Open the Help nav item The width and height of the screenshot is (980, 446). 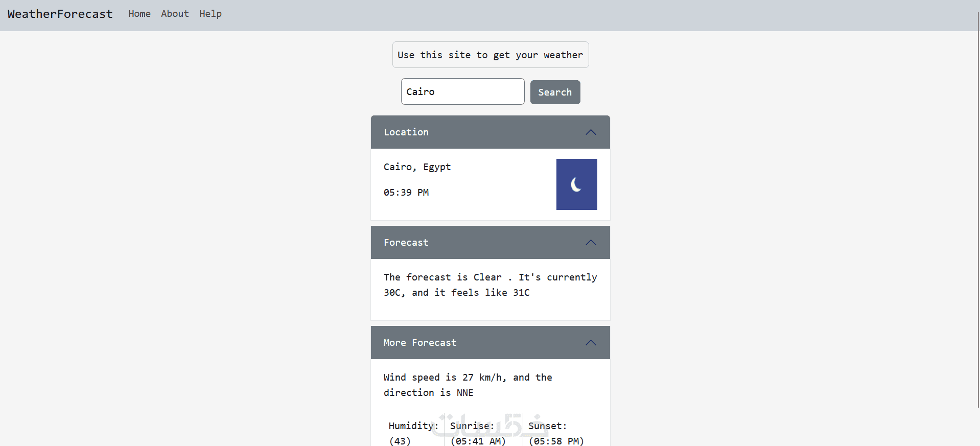tap(210, 14)
